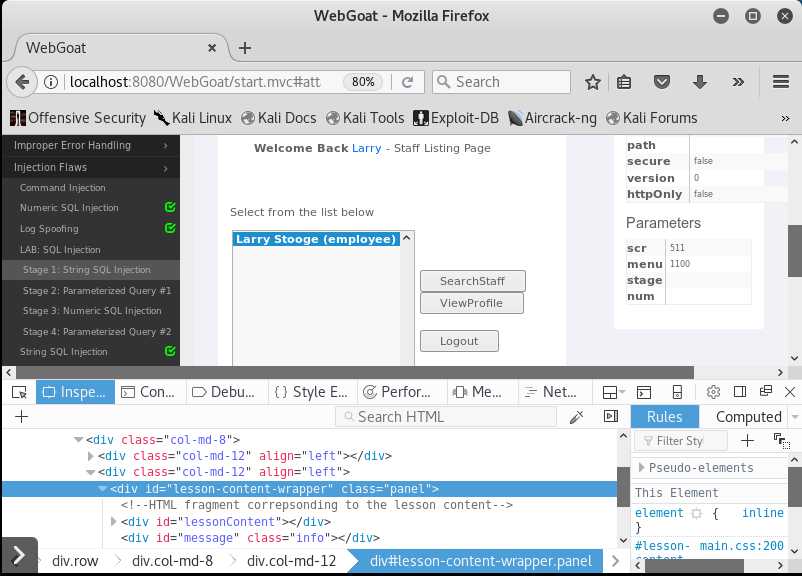The height and width of the screenshot is (576, 802).
Task: Select the Rules sidebar tab
Action: click(664, 417)
